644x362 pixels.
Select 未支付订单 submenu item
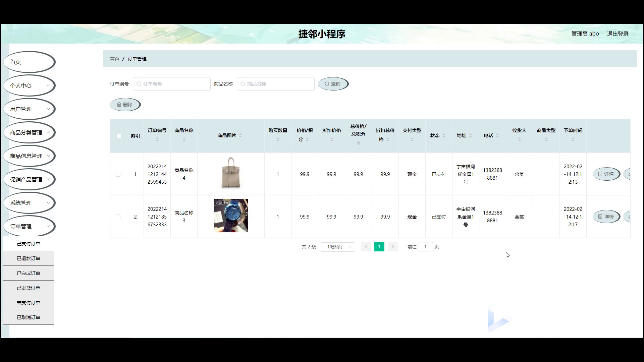[29, 303]
